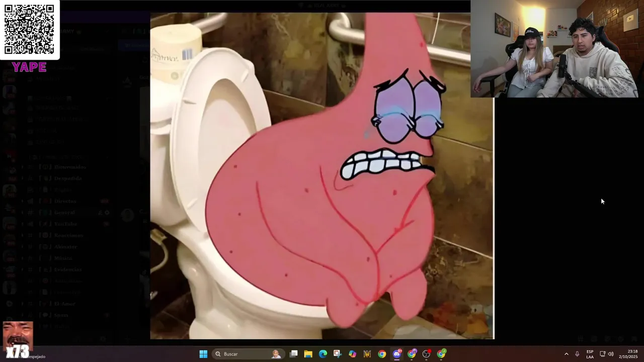
Task: Open the General channel in Discord
Action: point(64,213)
